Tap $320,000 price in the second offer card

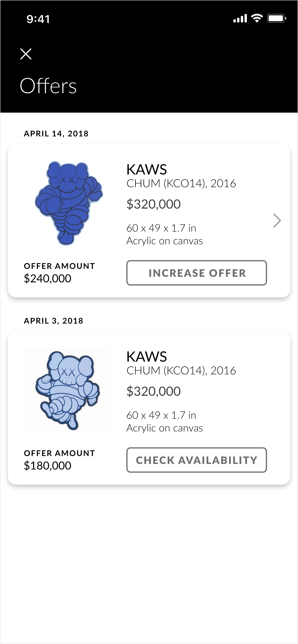154,391
